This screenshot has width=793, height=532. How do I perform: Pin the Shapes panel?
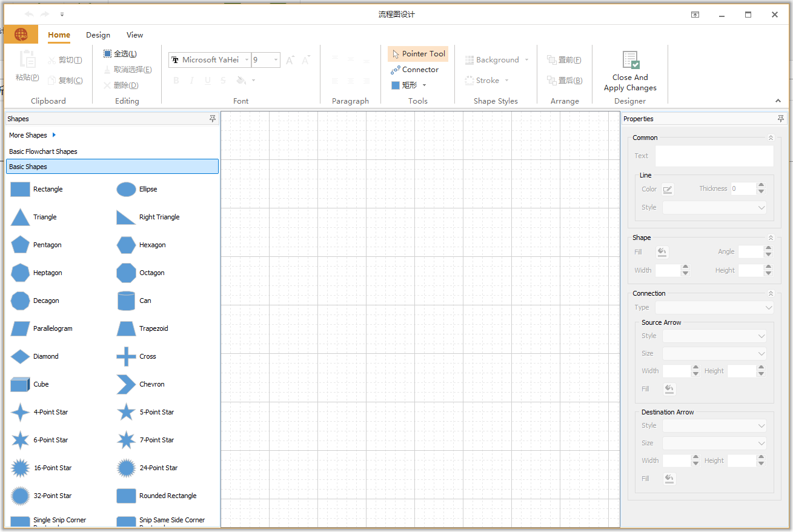(x=212, y=119)
